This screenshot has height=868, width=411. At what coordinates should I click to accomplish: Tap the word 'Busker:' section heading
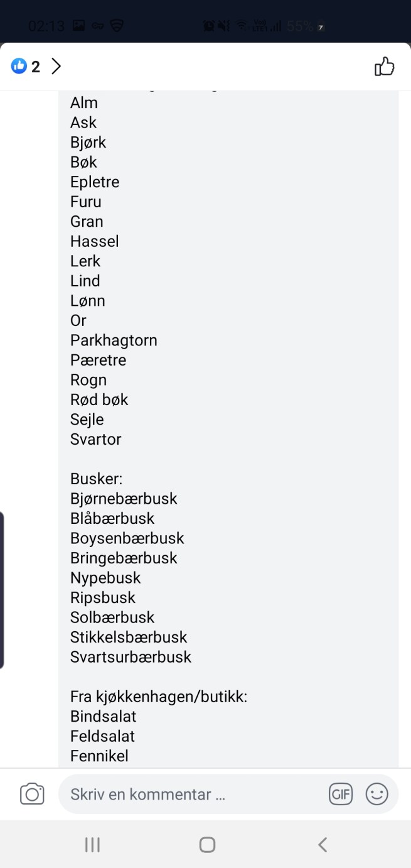(x=96, y=479)
